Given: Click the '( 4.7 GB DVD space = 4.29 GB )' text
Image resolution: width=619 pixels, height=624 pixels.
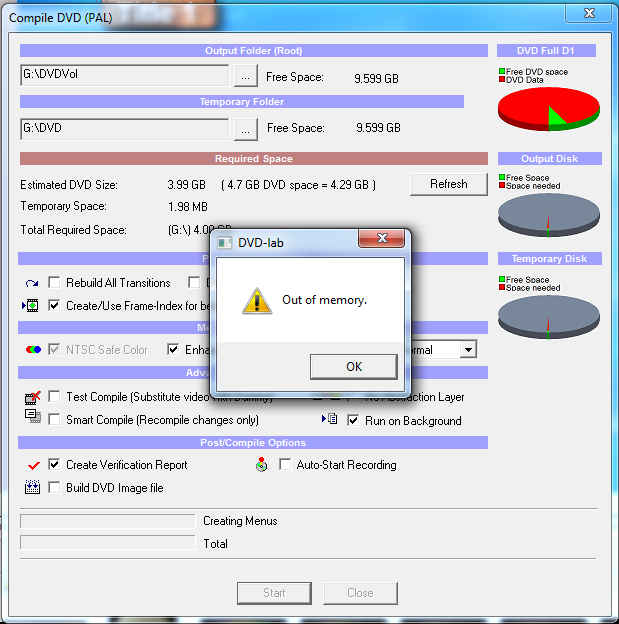Looking at the screenshot, I should pyautogui.click(x=298, y=185).
